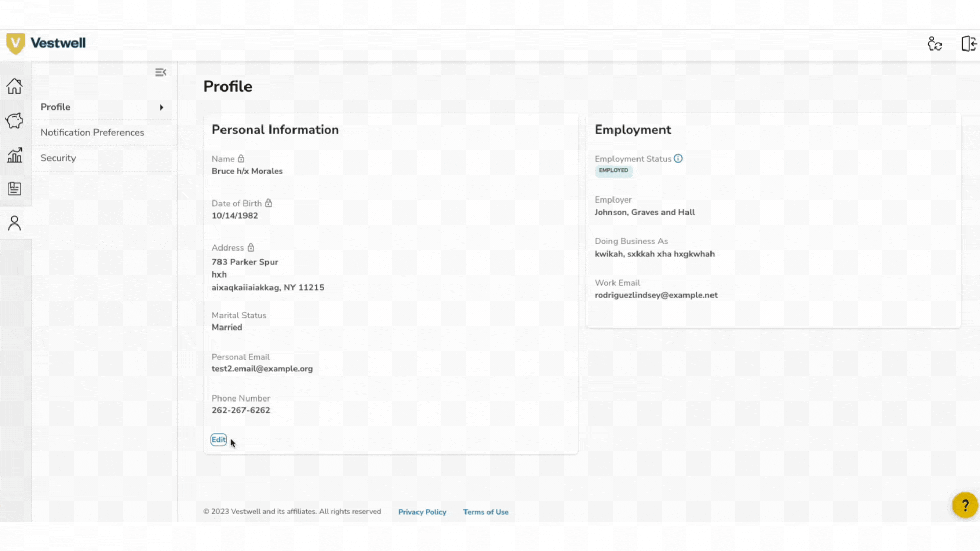
Task: Open the Privacy Policy link
Action: 422,512
